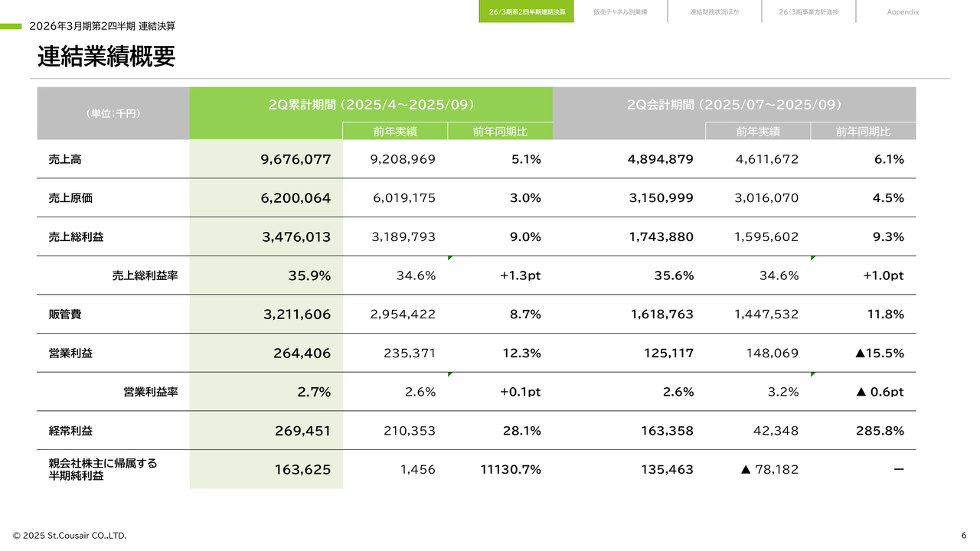The image size is (980, 551).
Task: Select the 2Q累計期間 column header
Action: [x=371, y=105]
